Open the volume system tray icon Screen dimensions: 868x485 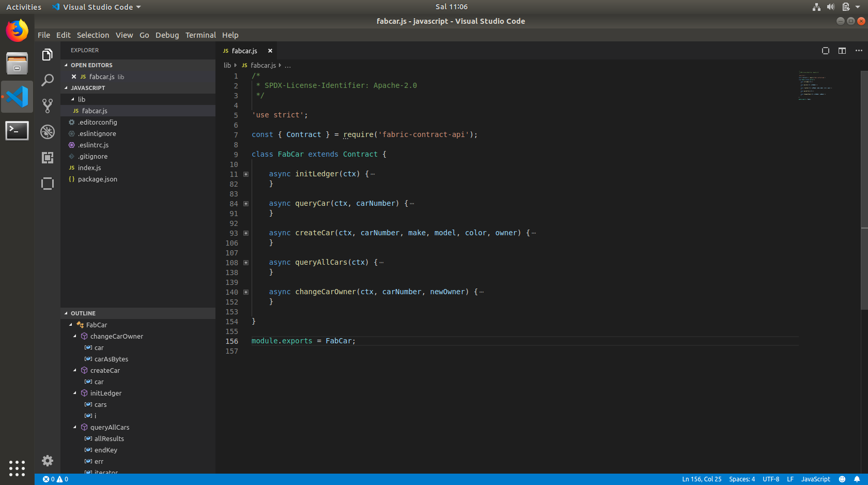tap(831, 7)
